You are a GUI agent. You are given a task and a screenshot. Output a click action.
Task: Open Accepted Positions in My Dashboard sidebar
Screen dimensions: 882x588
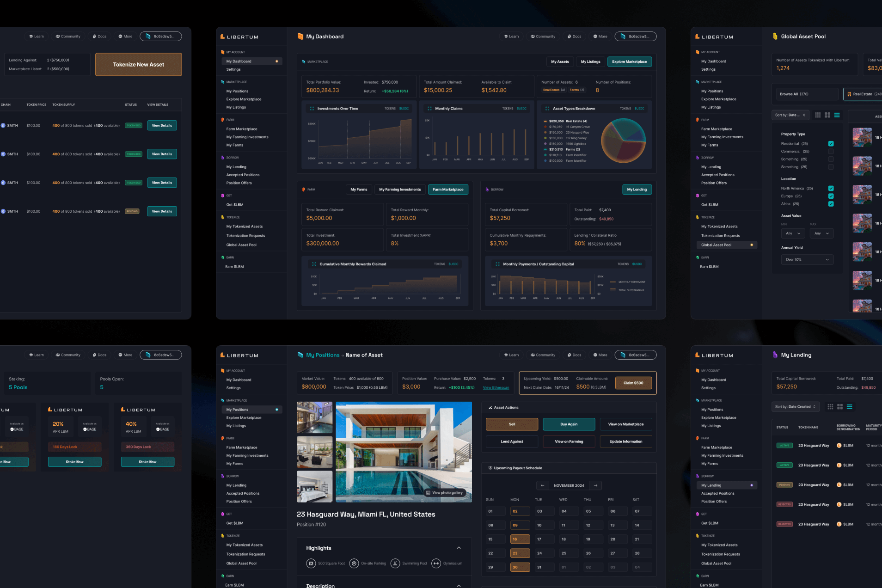point(243,175)
